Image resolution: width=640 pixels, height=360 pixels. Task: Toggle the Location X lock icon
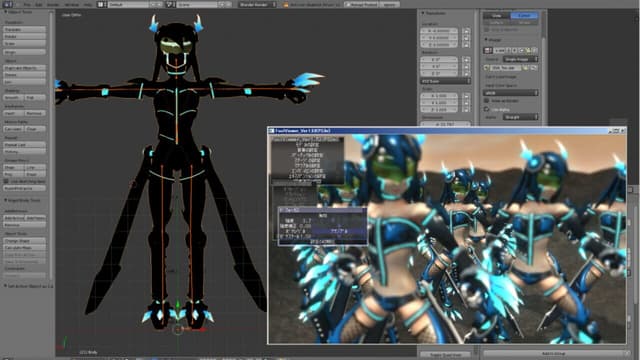click(466, 31)
